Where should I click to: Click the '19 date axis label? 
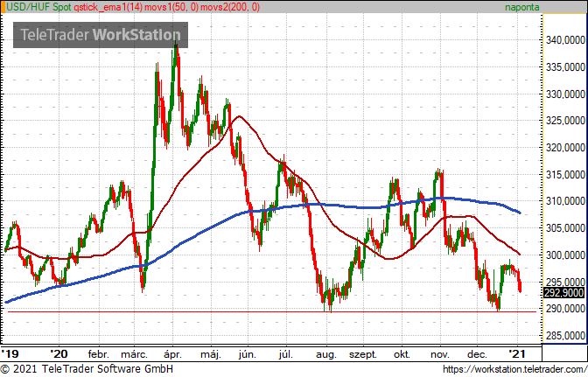pos(10,353)
